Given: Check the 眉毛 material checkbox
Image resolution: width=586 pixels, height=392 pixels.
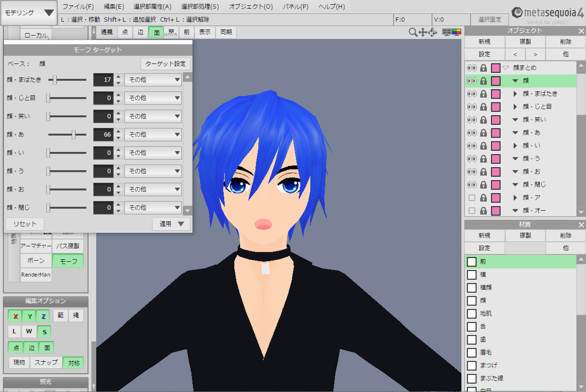Looking at the screenshot, I should coord(472,352).
